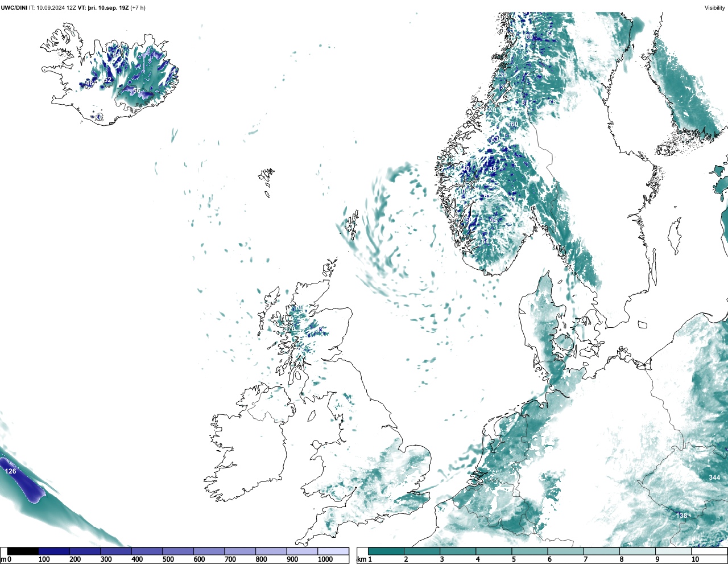Click the "km" unit label of right legend
This screenshot has height=564, width=728.
pyautogui.click(x=361, y=560)
